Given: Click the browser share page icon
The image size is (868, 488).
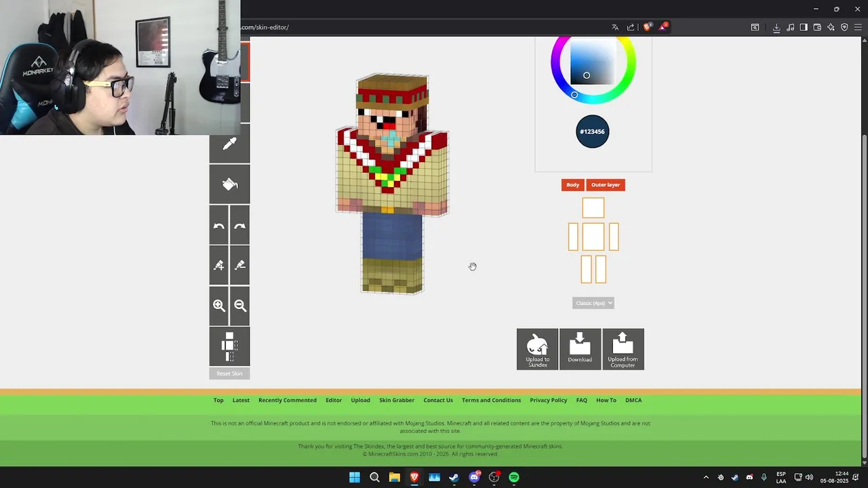Looking at the screenshot, I should point(631,27).
